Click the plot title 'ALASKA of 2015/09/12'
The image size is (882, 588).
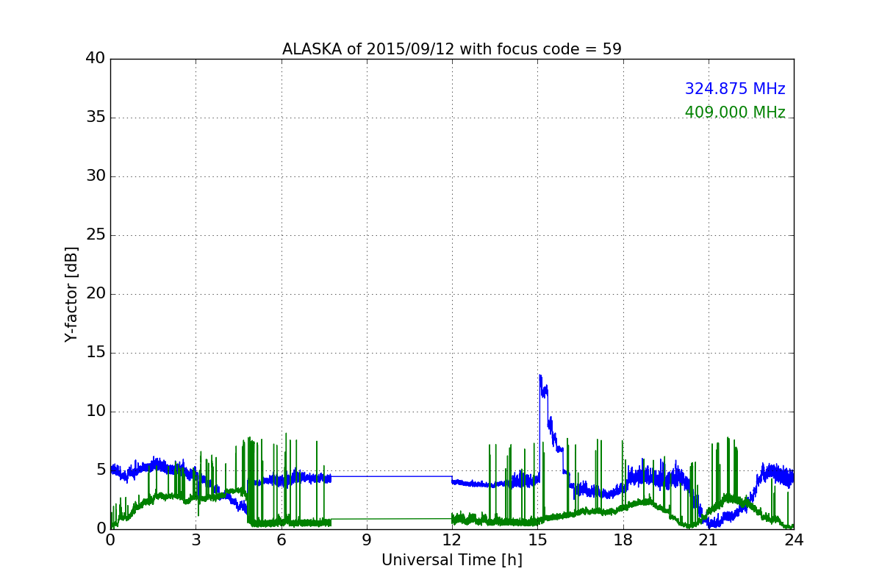click(452, 49)
